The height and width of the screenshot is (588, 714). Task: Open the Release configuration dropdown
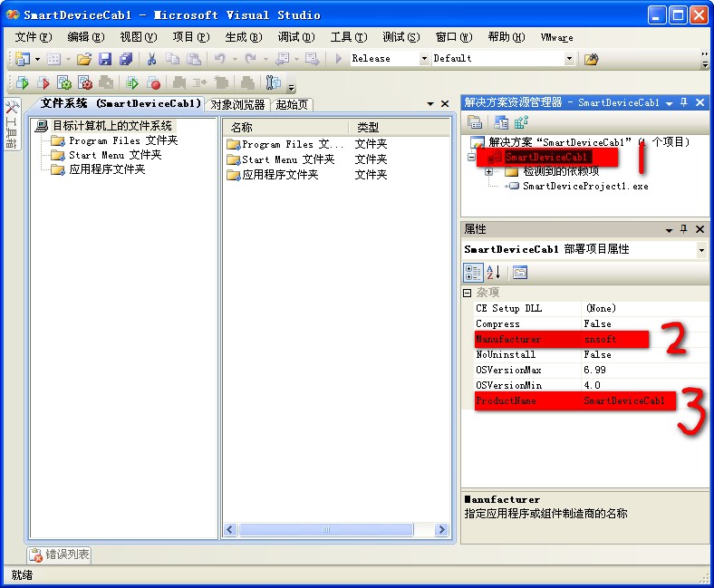coord(424,58)
